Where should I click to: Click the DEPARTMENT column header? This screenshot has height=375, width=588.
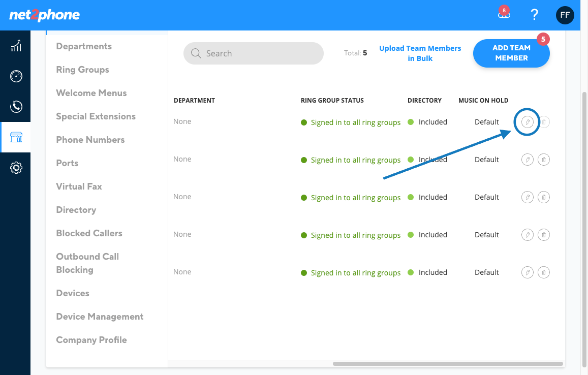[x=194, y=101]
